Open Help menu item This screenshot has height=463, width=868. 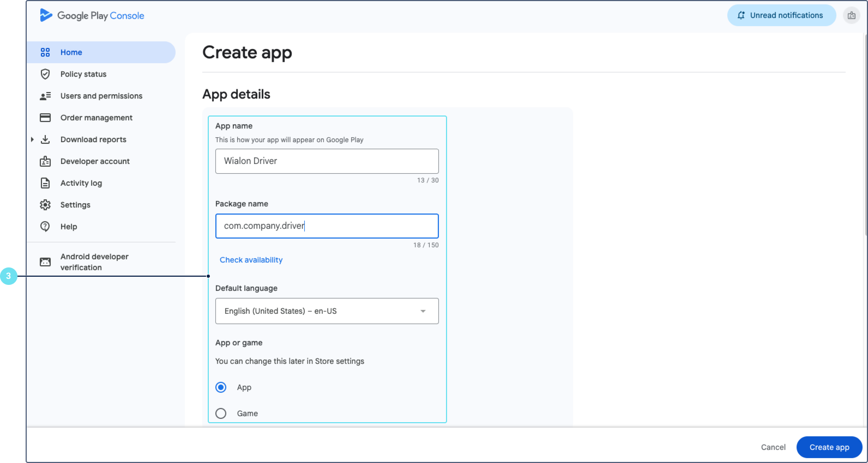[x=101, y=227]
